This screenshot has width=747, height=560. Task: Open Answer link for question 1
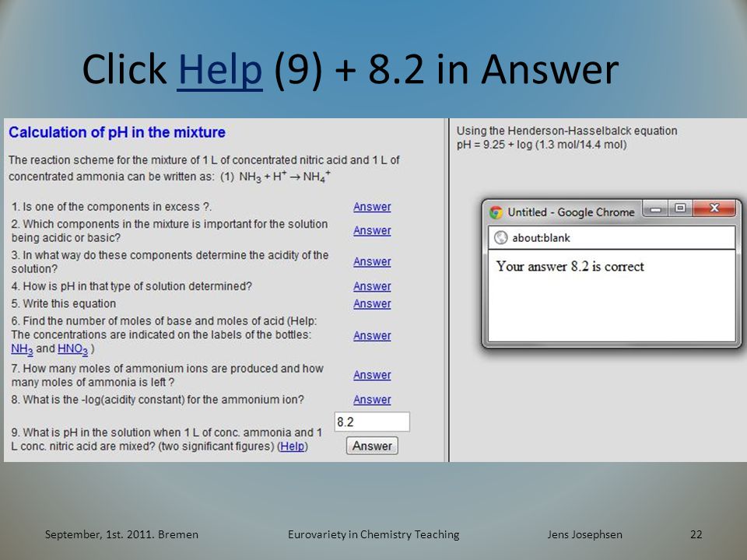pyautogui.click(x=372, y=207)
